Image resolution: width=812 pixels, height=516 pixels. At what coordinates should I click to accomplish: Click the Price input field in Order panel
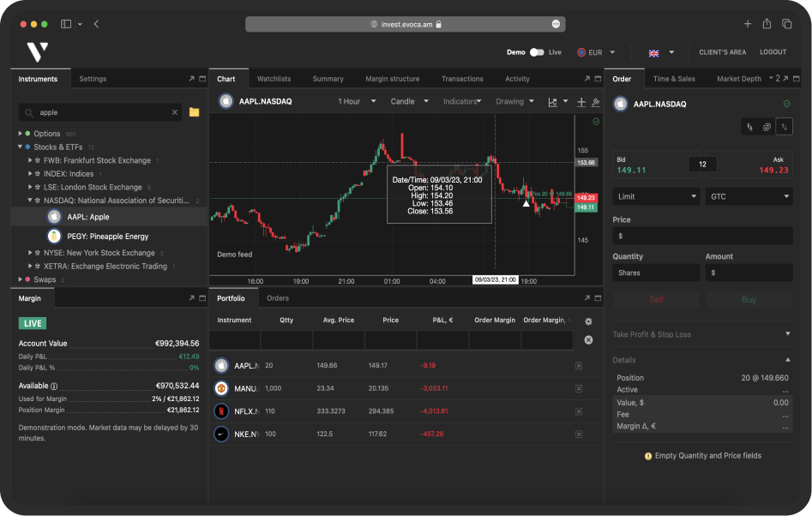(702, 236)
